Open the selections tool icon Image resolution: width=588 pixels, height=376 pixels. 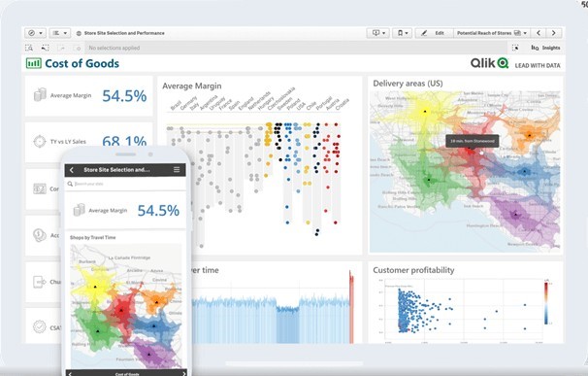[515, 48]
